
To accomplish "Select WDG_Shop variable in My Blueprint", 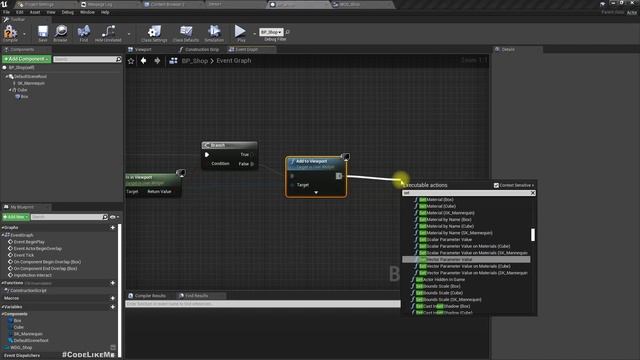I will click(x=21, y=348).
